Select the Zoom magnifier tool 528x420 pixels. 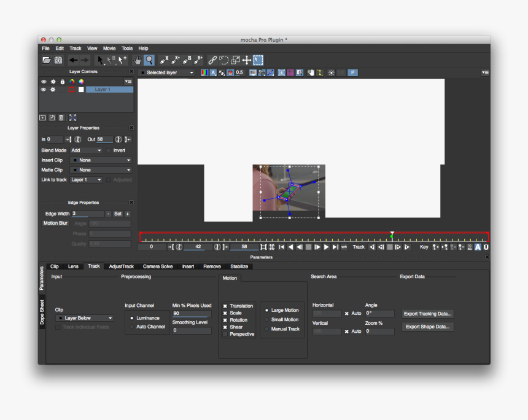148,60
